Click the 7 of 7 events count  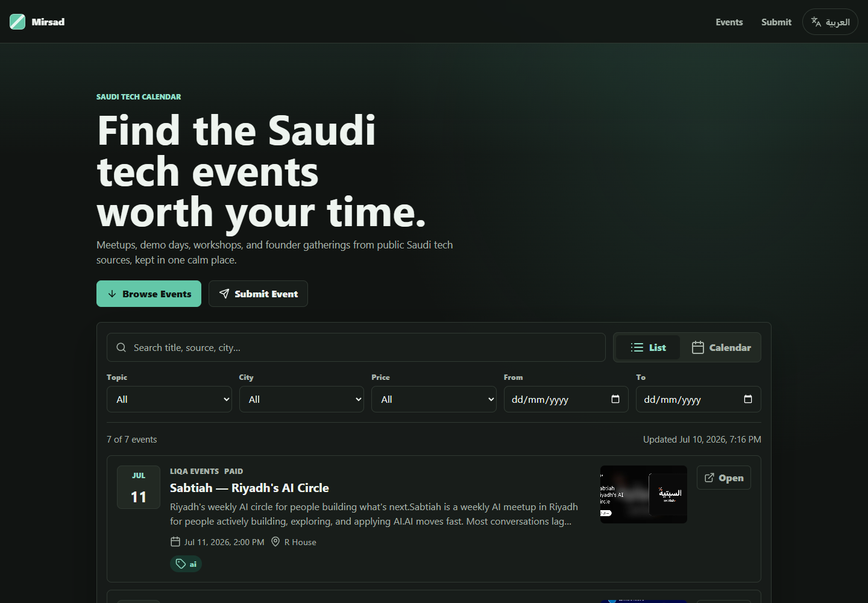tap(132, 440)
